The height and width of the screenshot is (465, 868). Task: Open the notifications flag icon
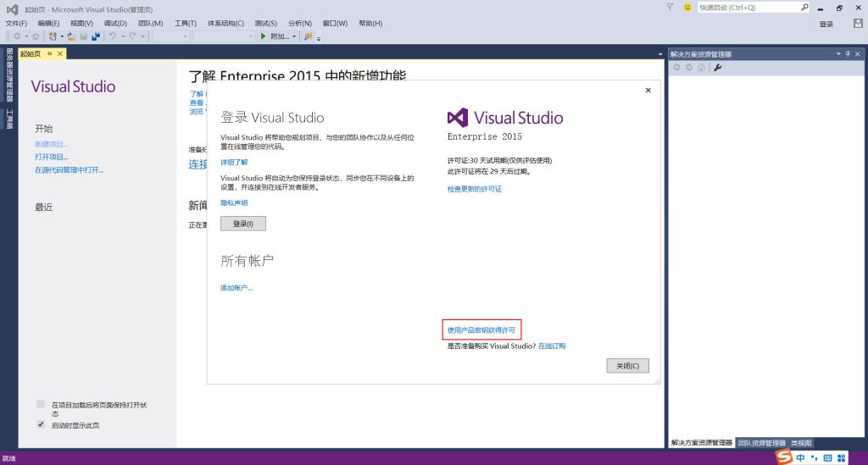[670, 7]
